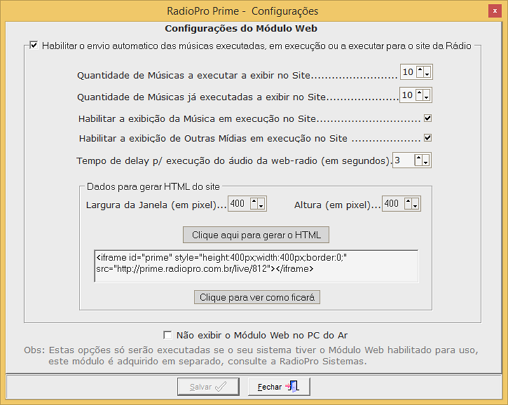Click the 'RadioPro Prime - Configurações' title bar text
This screenshot has height=405, width=508.
pyautogui.click(x=242, y=11)
